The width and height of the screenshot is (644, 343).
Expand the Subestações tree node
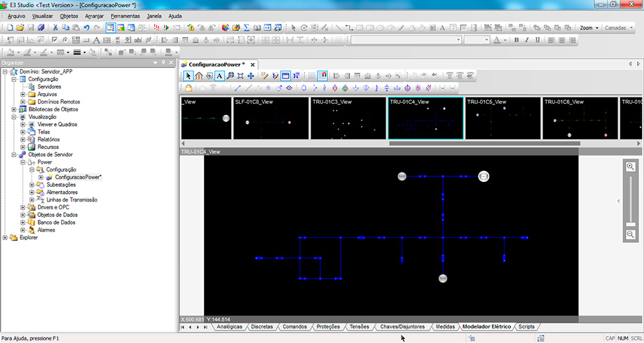point(32,185)
